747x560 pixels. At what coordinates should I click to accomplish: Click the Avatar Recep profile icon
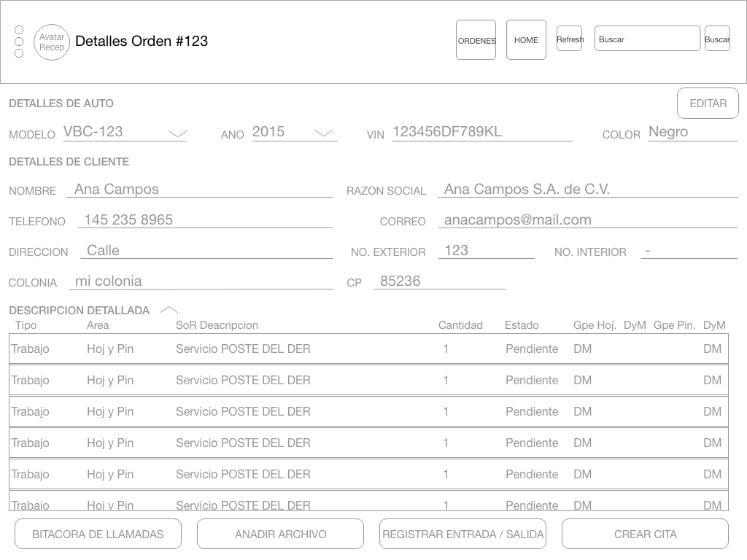pos(52,42)
